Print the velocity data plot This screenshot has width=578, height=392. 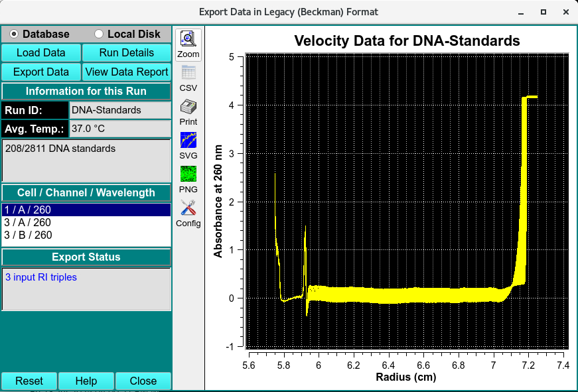(188, 112)
